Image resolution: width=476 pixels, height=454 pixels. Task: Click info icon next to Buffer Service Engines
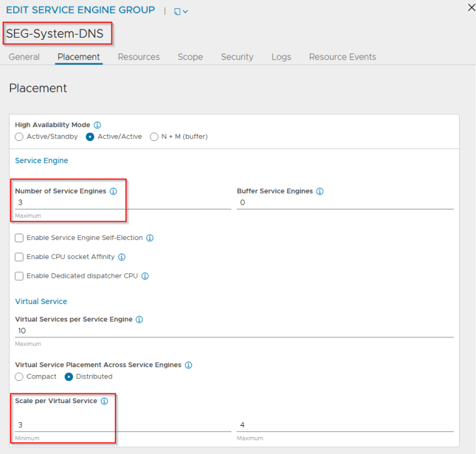[x=320, y=191]
